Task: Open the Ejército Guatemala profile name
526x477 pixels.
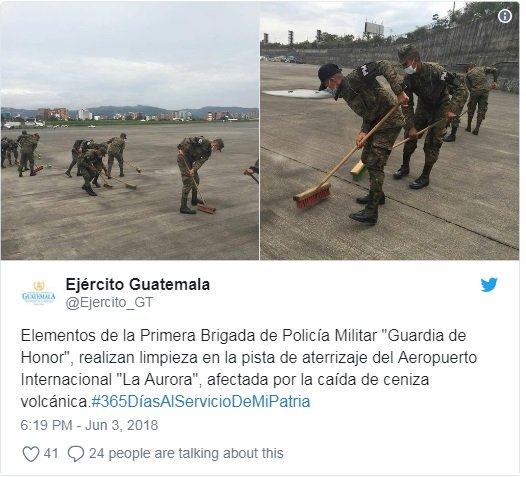Action: 138,285
